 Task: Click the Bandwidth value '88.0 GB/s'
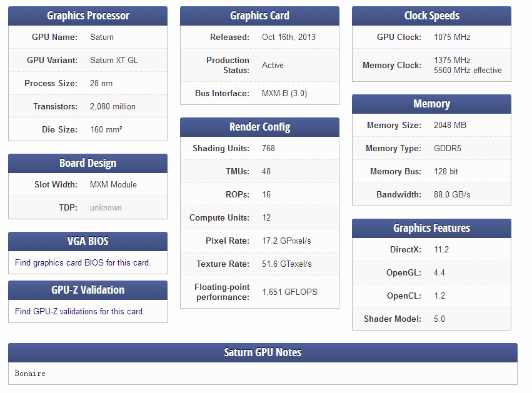pos(452,194)
